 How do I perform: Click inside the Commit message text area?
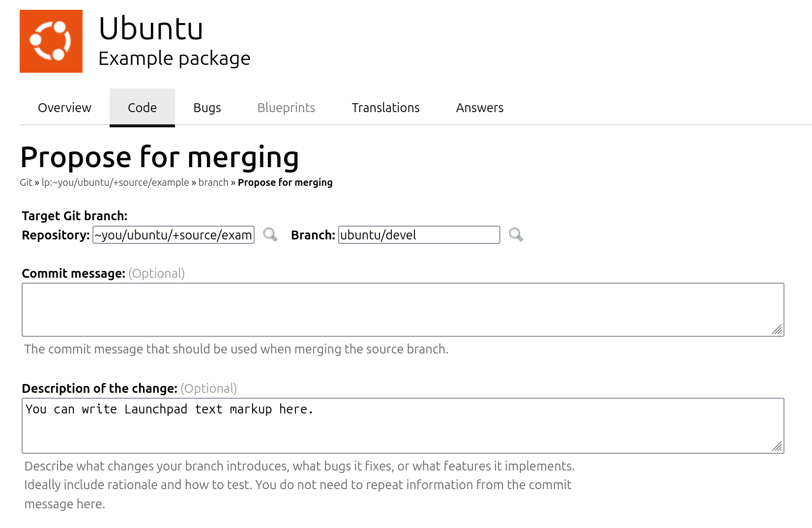tap(403, 310)
